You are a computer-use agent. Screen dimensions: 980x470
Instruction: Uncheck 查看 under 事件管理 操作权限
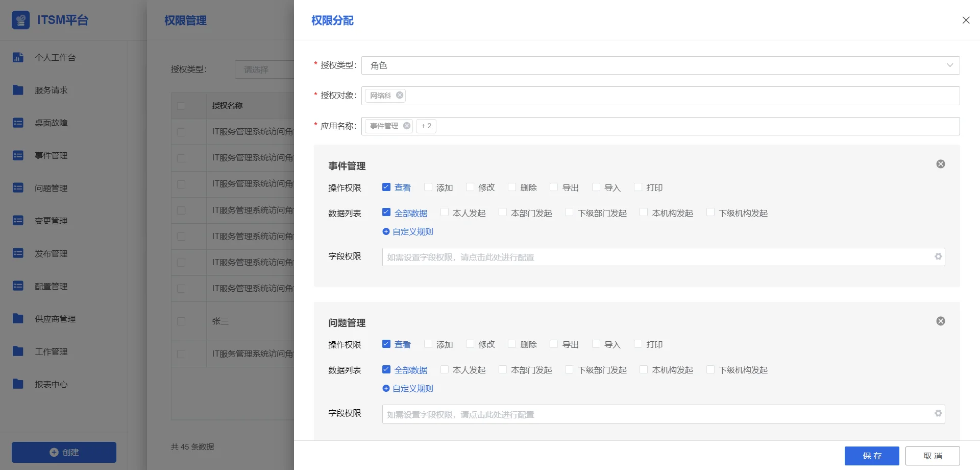click(386, 187)
